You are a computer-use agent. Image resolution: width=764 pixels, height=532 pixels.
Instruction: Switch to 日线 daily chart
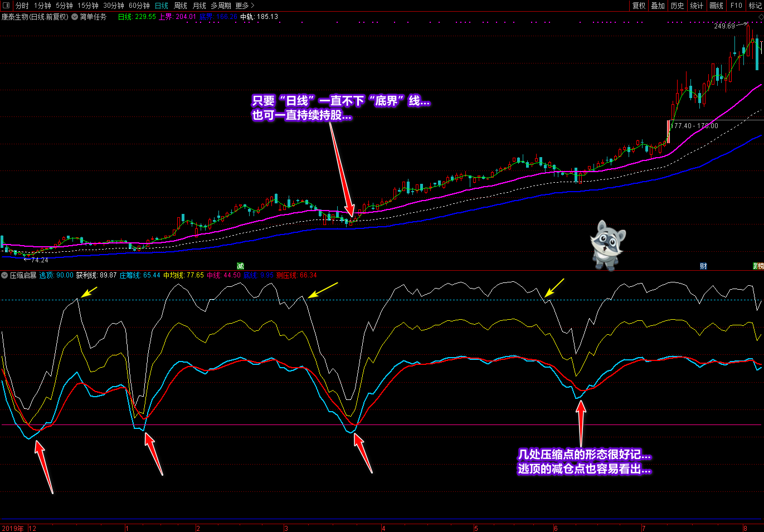coord(162,6)
